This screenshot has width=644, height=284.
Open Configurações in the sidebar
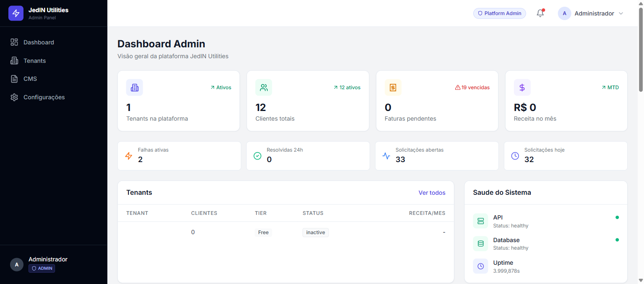pyautogui.click(x=44, y=97)
